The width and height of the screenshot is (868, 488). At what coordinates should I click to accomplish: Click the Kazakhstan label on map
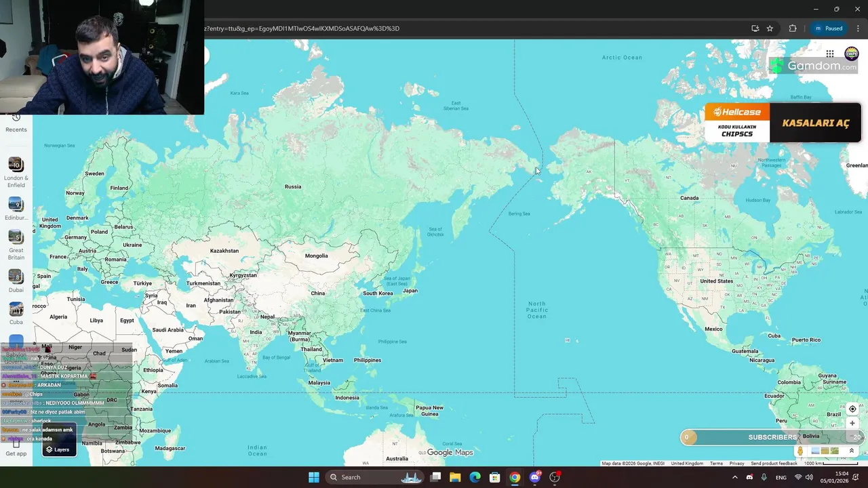click(224, 251)
